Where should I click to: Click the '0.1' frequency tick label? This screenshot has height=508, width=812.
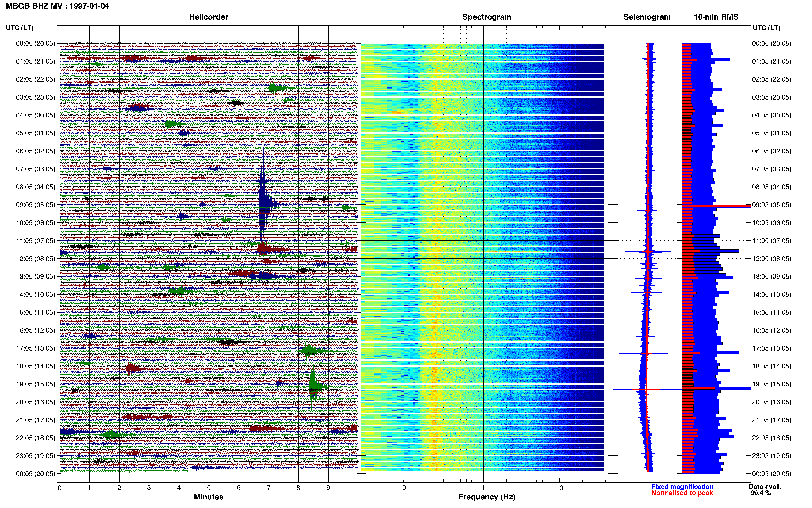coord(407,488)
